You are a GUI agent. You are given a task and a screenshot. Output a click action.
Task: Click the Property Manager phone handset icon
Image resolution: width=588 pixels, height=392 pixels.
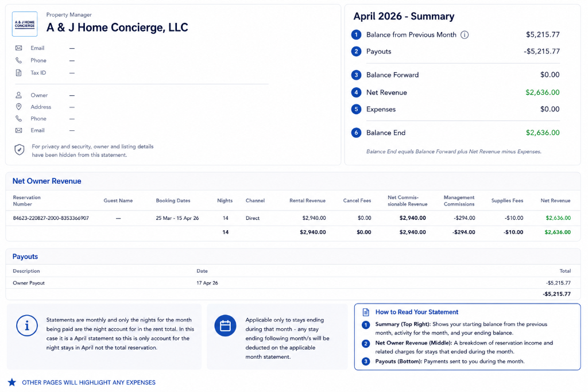18,60
